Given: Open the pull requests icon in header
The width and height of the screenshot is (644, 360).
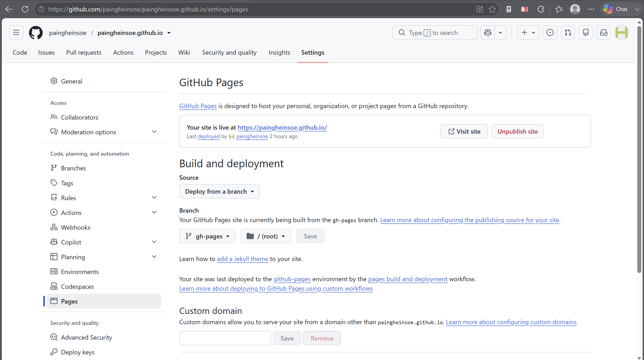Looking at the screenshot, I should point(568,32).
